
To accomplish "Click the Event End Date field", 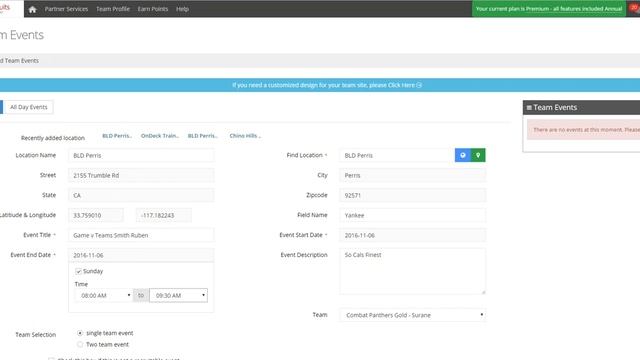I will click(141, 255).
